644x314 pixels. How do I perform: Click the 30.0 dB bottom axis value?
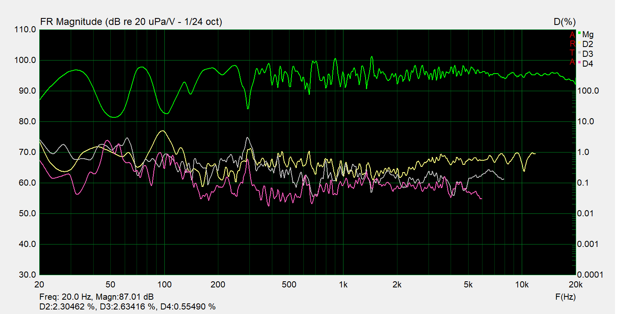pyautogui.click(x=27, y=275)
